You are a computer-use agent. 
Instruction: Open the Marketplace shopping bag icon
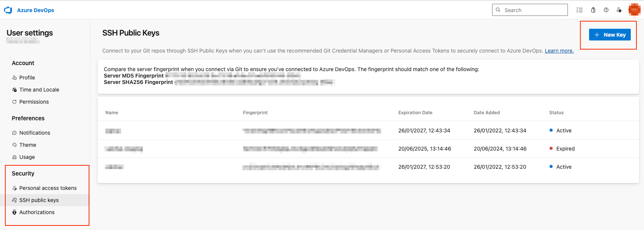pyautogui.click(x=593, y=10)
